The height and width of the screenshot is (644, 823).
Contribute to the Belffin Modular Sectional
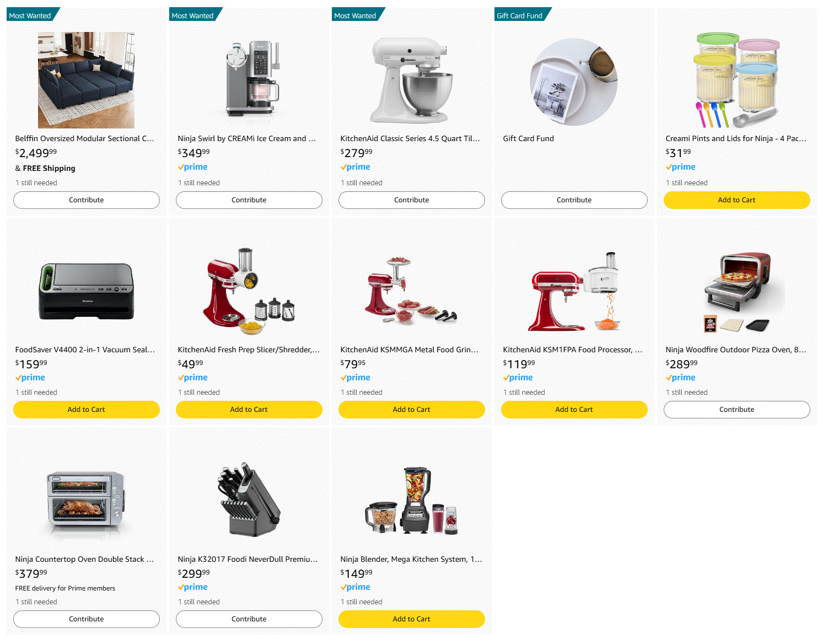point(87,200)
